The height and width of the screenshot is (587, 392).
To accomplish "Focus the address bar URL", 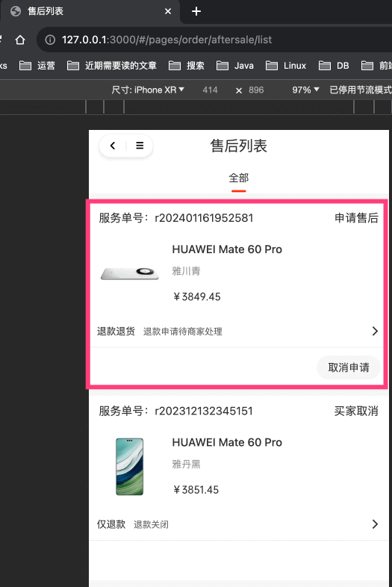I will (x=167, y=40).
